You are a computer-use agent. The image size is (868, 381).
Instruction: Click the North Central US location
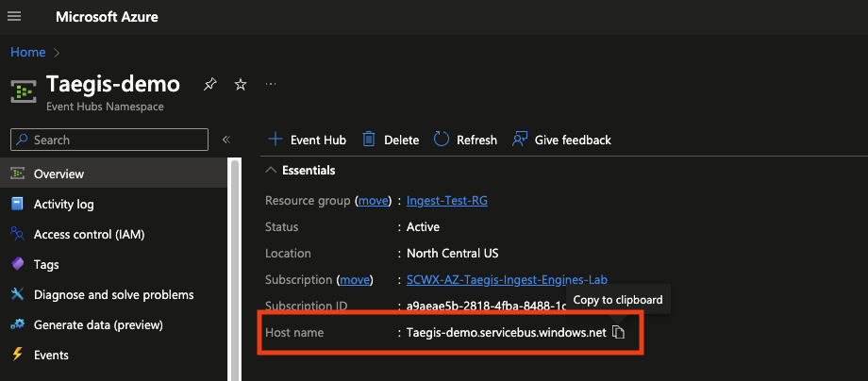click(452, 254)
